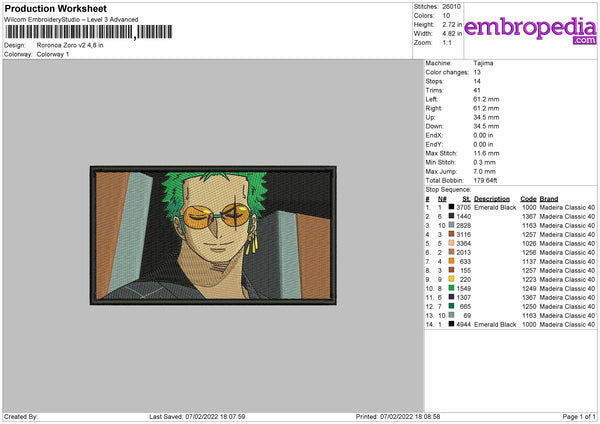Select the Height value 2.72 in
Screen dimensions: 600x424
[452, 24]
